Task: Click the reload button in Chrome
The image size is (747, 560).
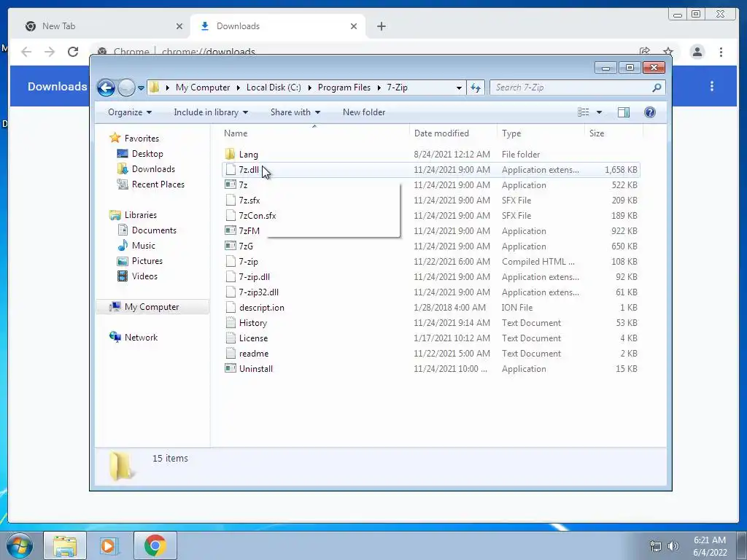Action: click(73, 52)
